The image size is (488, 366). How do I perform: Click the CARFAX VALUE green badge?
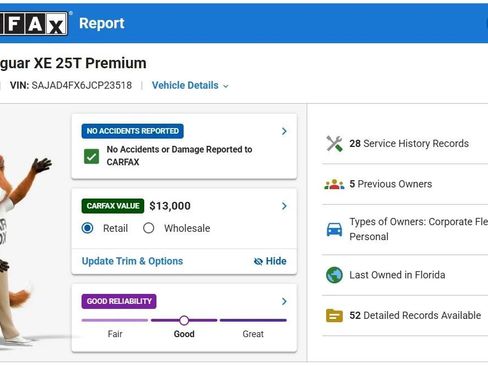tap(113, 206)
